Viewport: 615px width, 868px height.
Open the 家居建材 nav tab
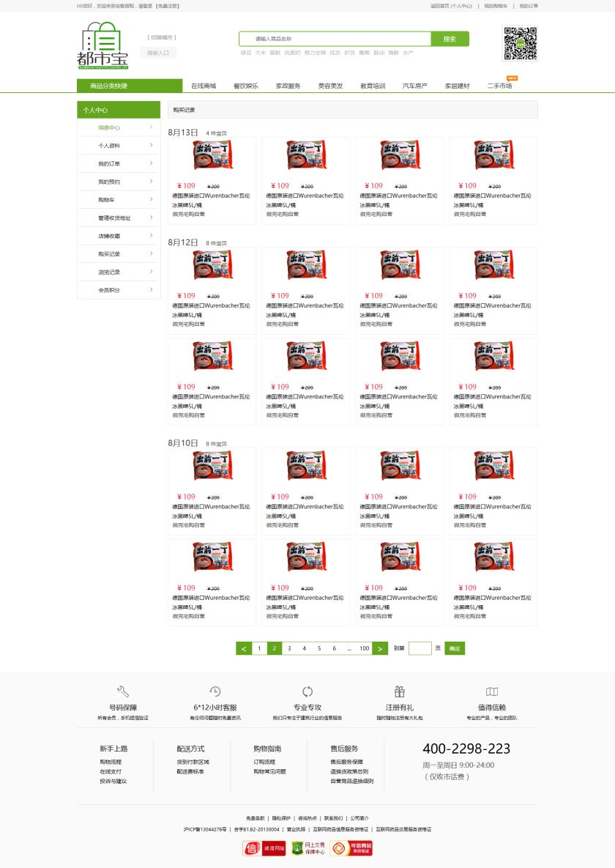pyautogui.click(x=458, y=86)
